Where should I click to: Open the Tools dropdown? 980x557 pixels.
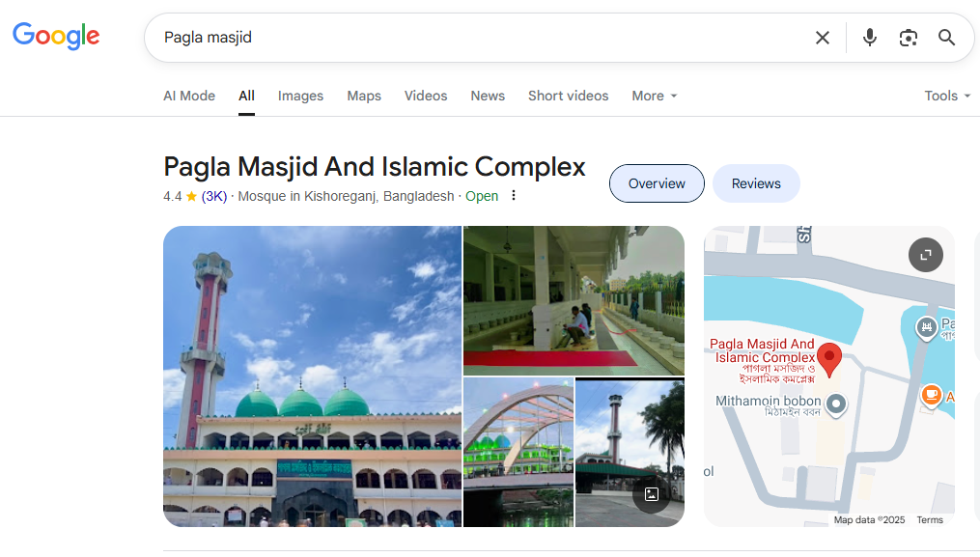coord(946,96)
